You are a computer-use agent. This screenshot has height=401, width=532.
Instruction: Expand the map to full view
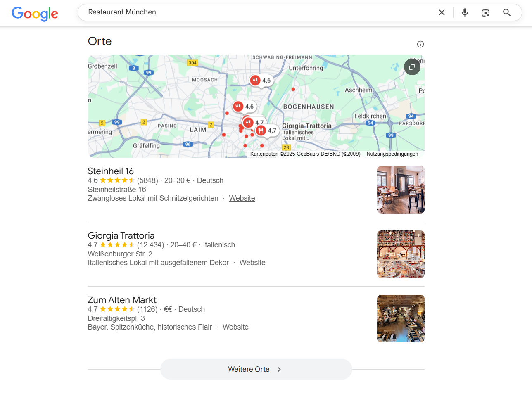pyautogui.click(x=412, y=67)
